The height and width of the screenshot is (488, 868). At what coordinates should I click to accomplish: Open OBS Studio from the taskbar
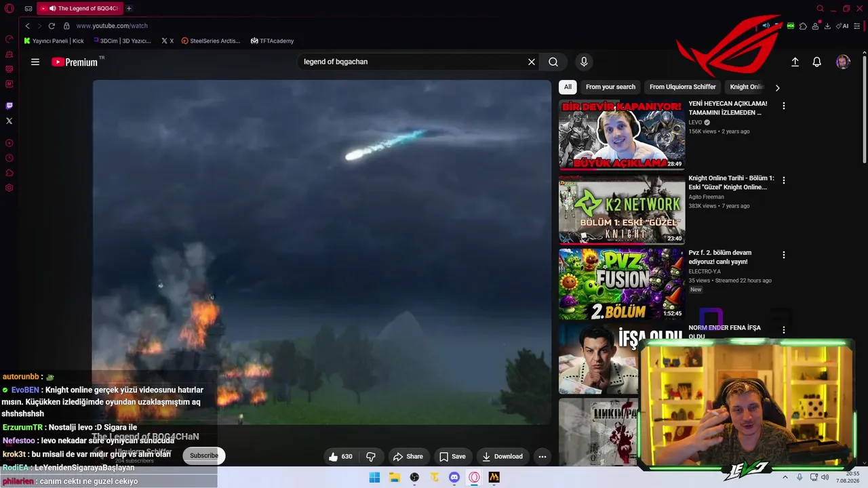click(414, 477)
